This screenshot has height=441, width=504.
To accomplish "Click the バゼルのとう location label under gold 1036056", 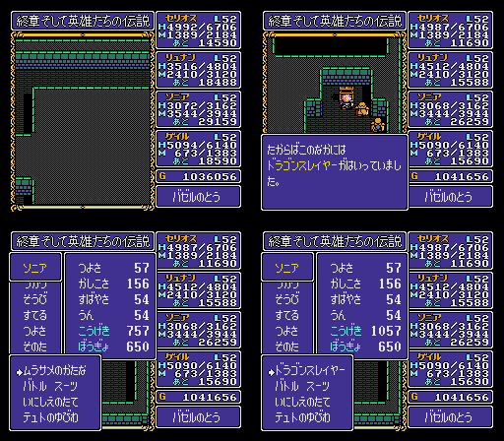I will pos(198,197).
